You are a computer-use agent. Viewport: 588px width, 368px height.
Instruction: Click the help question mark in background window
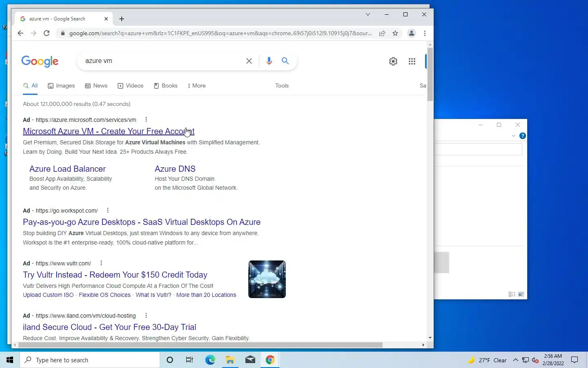(522, 136)
